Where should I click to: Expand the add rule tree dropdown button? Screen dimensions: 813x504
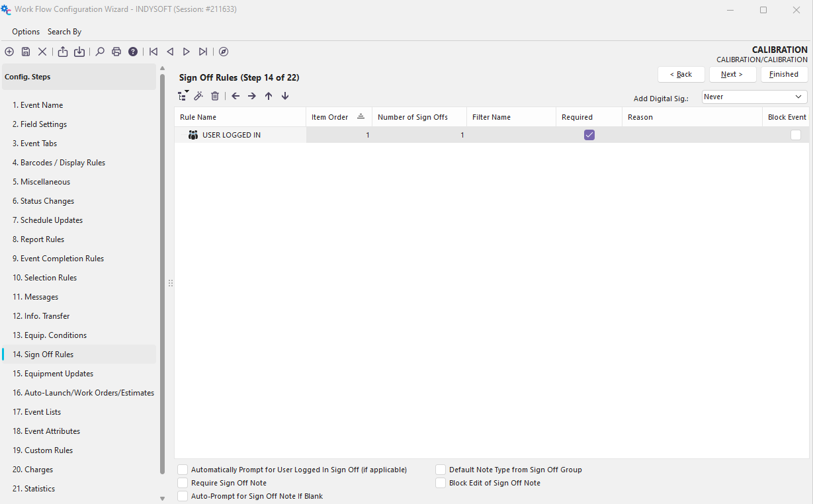click(x=183, y=96)
